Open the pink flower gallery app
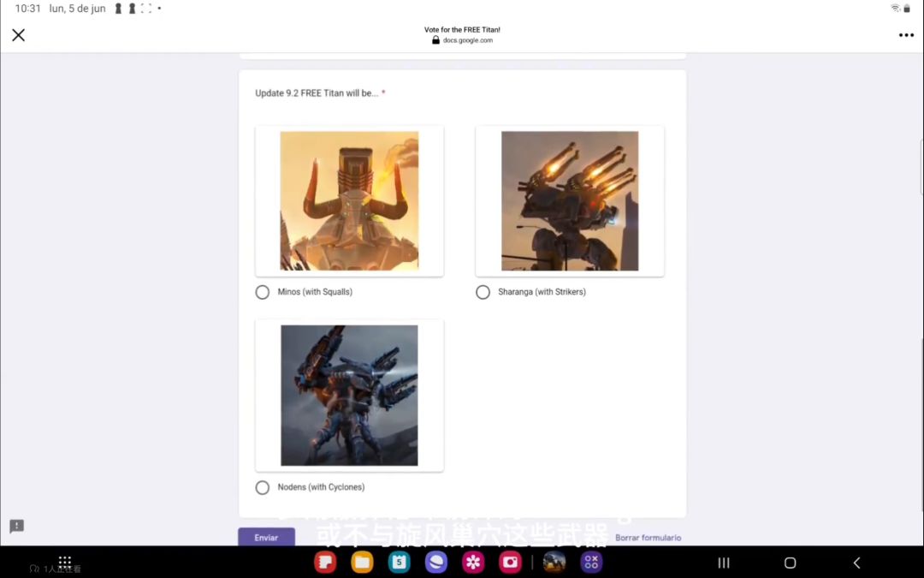 click(x=473, y=562)
